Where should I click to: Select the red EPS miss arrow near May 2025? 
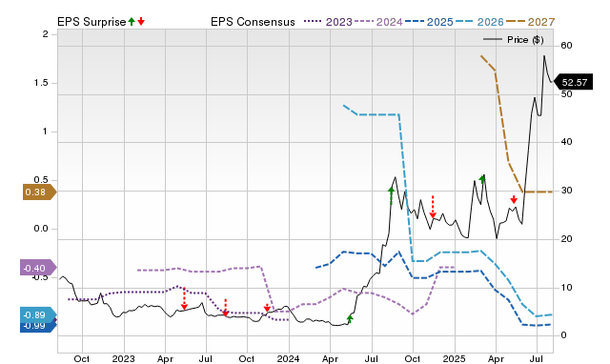click(x=514, y=199)
